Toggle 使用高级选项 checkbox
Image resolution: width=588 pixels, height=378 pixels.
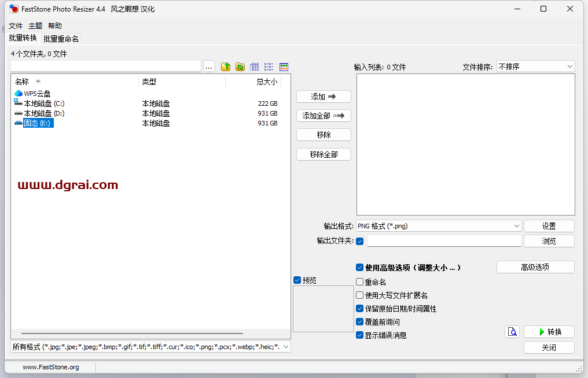[x=359, y=268]
